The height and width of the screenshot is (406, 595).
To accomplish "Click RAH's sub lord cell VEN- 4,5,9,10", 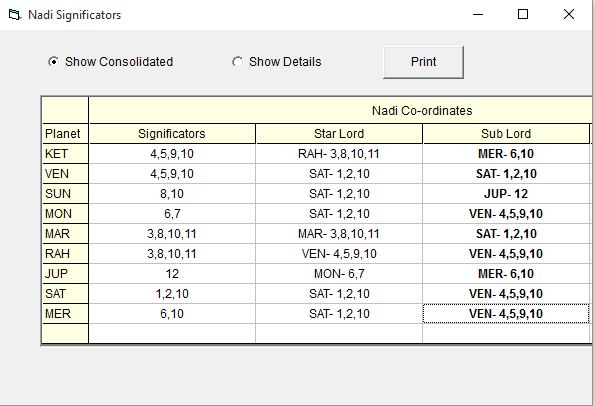I will 506,254.
